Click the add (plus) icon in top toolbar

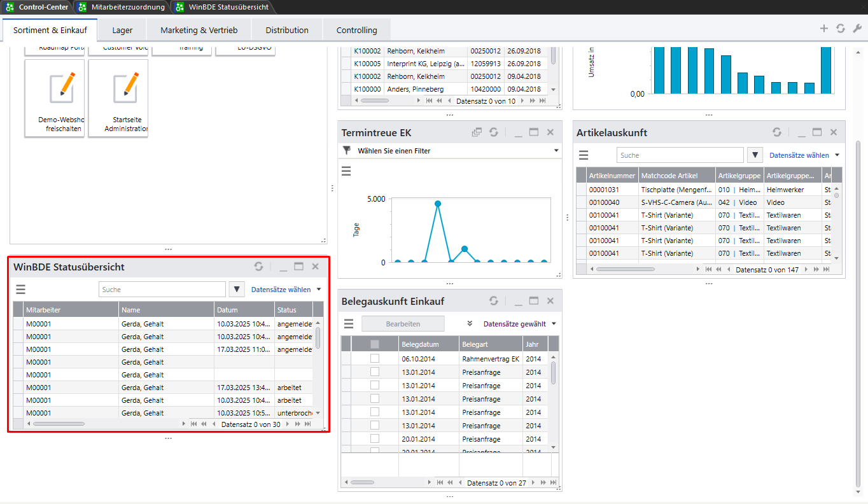pos(824,29)
